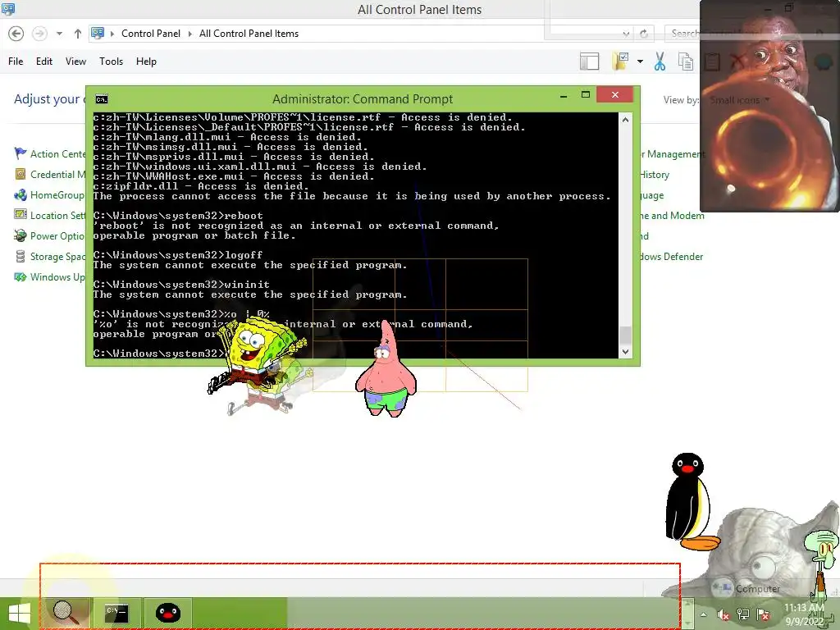Expand the breadcrumb arrow after Control Panel

189,34
